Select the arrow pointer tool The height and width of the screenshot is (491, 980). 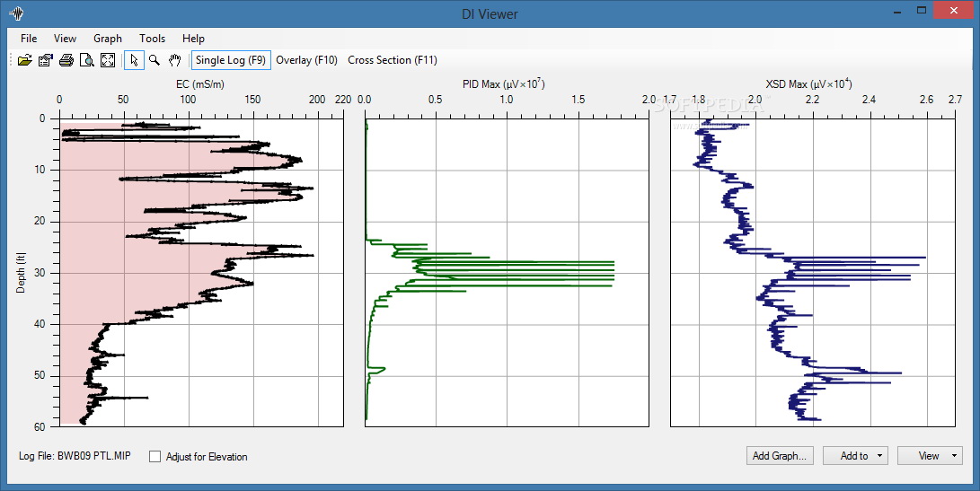tap(134, 60)
